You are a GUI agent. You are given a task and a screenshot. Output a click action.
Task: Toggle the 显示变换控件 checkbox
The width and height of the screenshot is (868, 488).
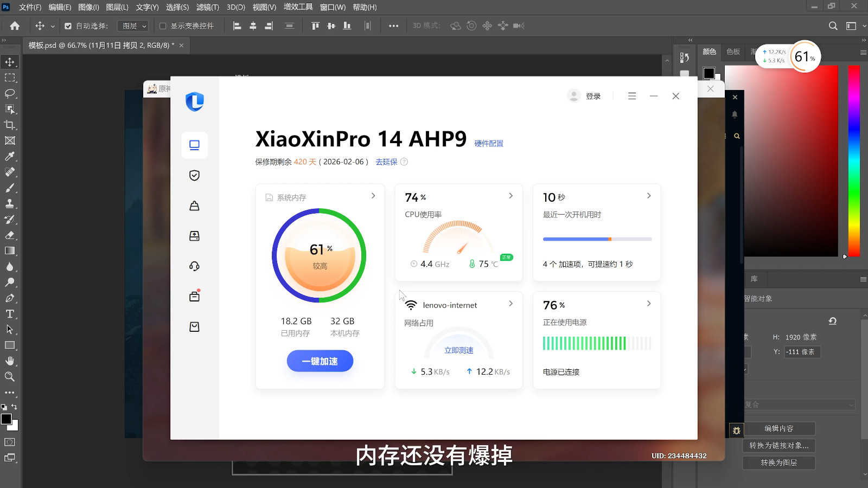coord(163,26)
